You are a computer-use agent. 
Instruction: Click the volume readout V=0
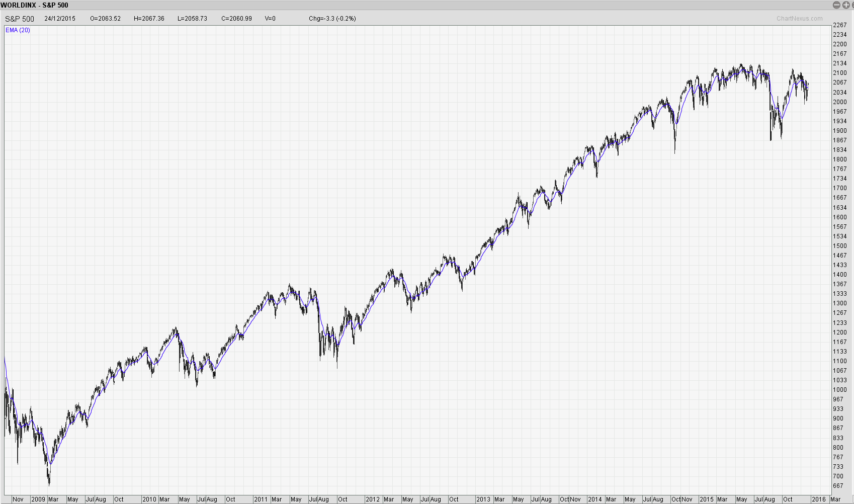click(270, 19)
